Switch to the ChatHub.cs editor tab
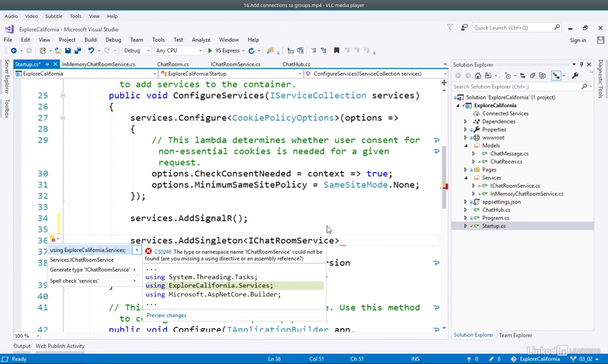Screen dimensions: 608x364 point(296,64)
